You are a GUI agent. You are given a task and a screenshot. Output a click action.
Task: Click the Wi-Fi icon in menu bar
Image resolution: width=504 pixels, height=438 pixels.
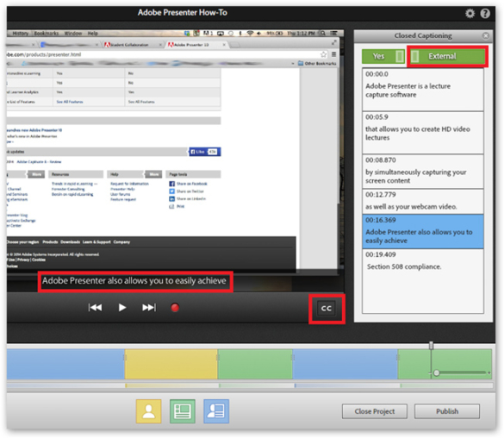(x=250, y=33)
